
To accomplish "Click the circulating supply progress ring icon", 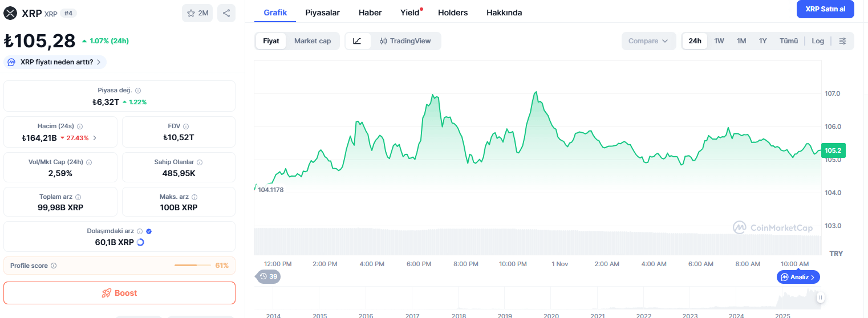I will [140, 242].
